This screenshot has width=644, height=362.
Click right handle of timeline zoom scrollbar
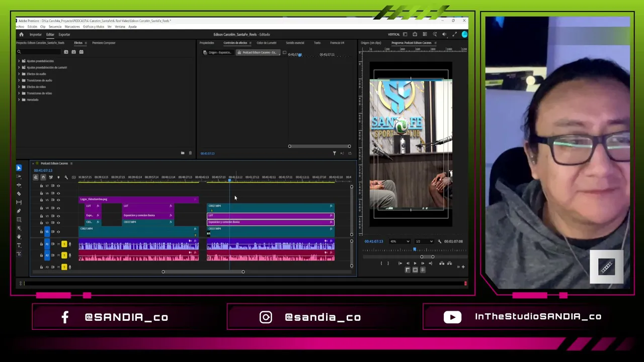(x=243, y=272)
